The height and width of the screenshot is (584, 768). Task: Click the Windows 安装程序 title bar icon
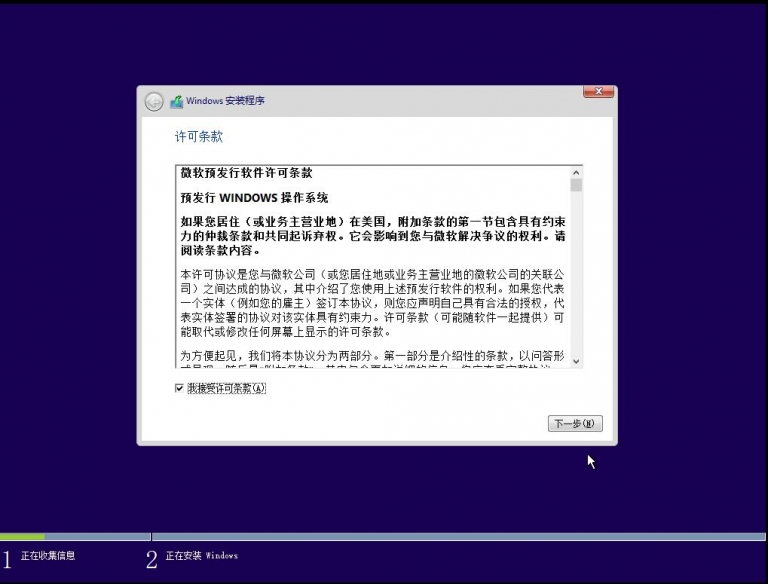tap(176, 101)
